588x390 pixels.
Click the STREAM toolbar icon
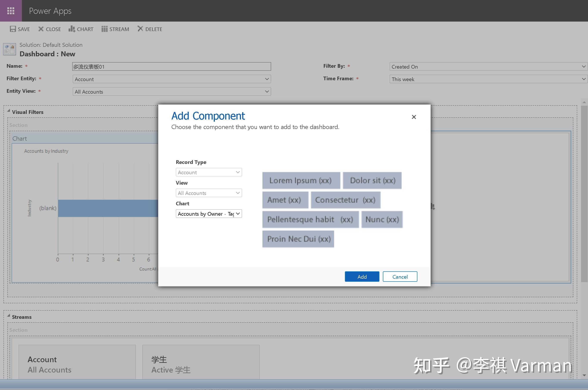pyautogui.click(x=104, y=29)
